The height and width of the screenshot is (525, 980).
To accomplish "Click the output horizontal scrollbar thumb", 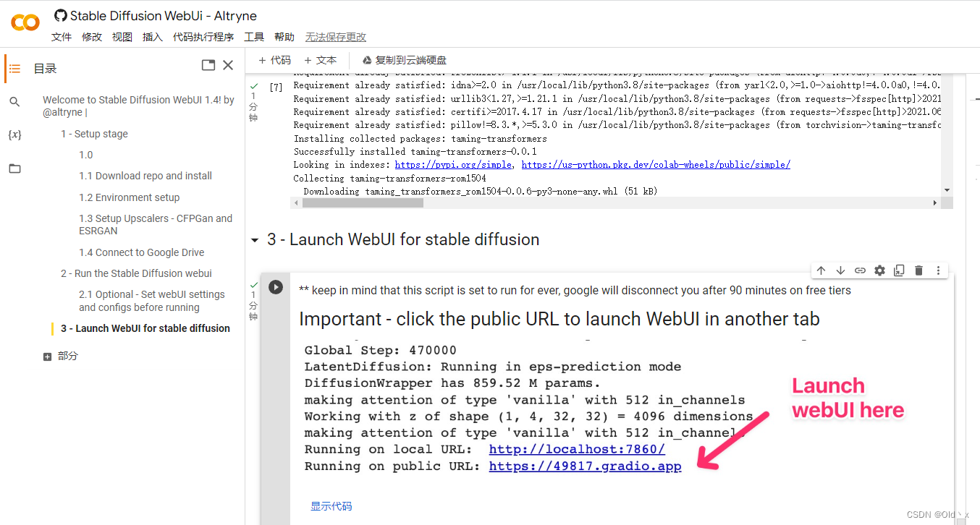I will point(363,203).
